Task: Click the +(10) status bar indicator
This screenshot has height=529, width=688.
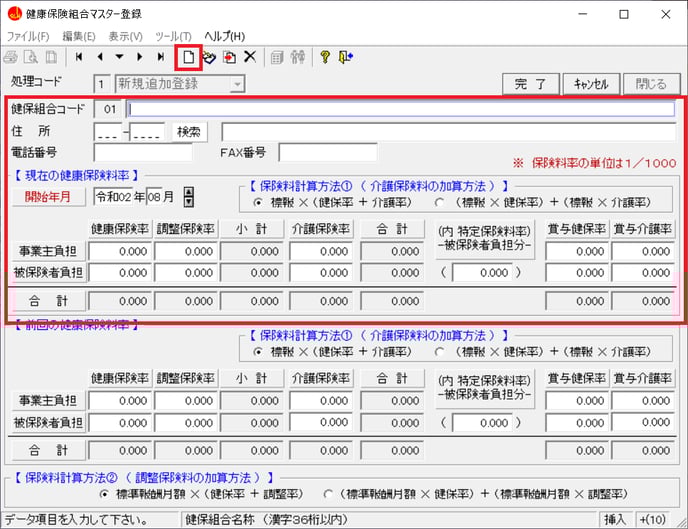Action: click(x=652, y=520)
